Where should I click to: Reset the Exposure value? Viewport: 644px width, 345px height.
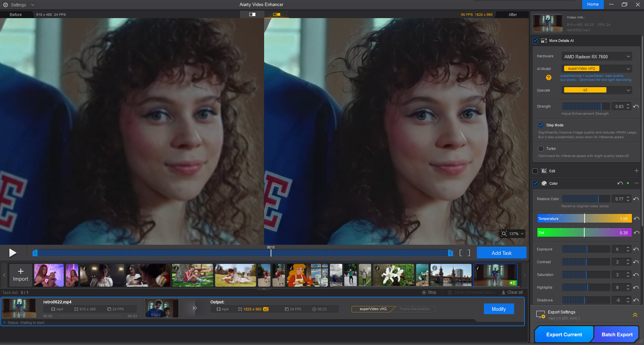pyautogui.click(x=636, y=249)
